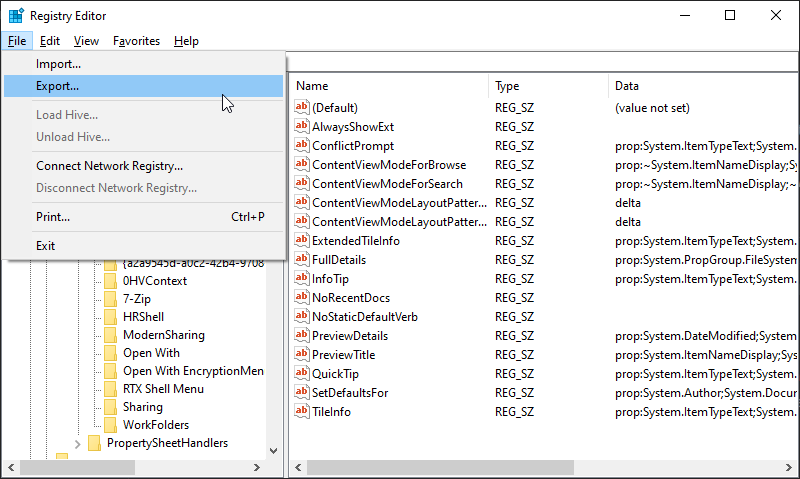The width and height of the screenshot is (800, 479).
Task: Select the Open With EncryptionMenu key
Action: pyautogui.click(x=193, y=371)
